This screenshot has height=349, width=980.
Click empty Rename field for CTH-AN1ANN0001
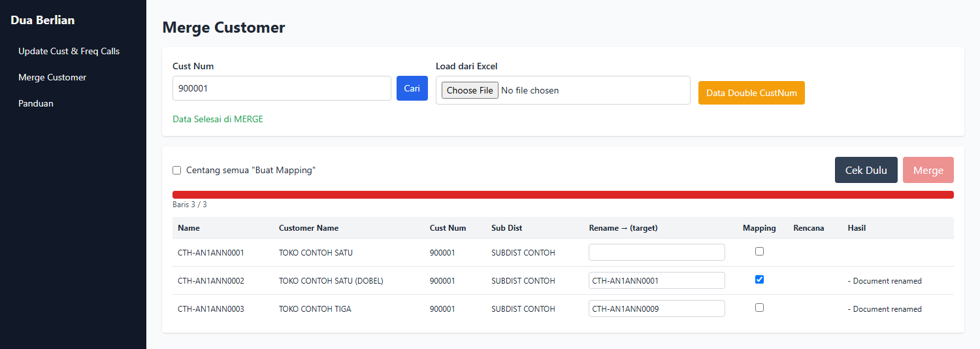[657, 252]
